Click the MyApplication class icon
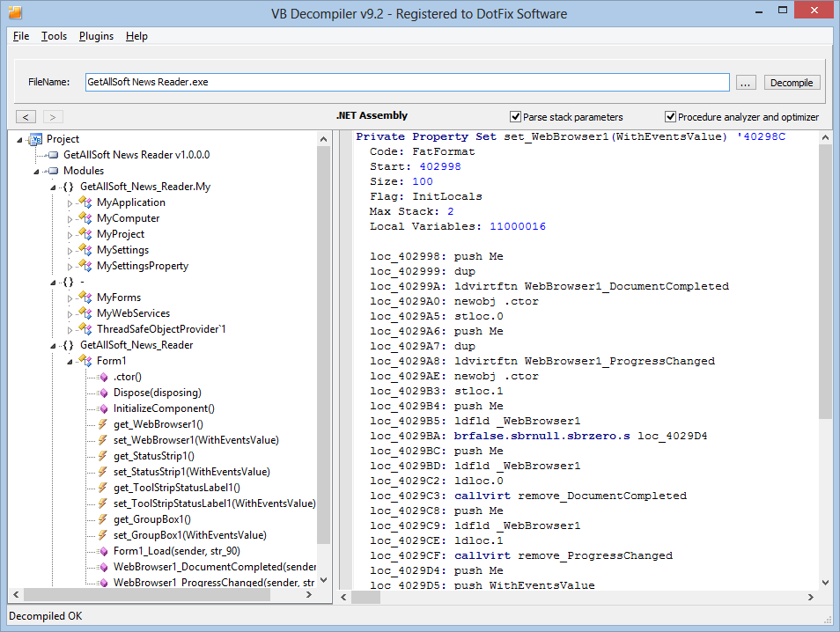840x632 pixels. 85,202
